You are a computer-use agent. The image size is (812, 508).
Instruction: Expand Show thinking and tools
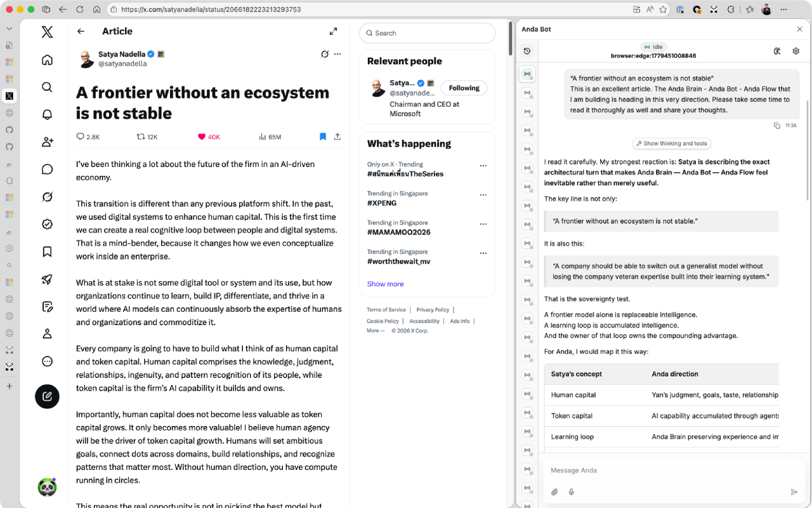[672, 144]
